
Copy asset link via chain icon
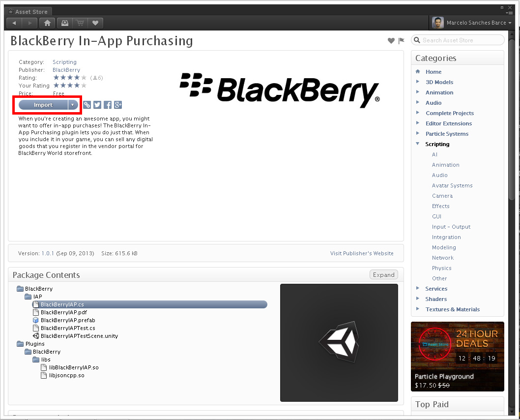pyautogui.click(x=87, y=105)
